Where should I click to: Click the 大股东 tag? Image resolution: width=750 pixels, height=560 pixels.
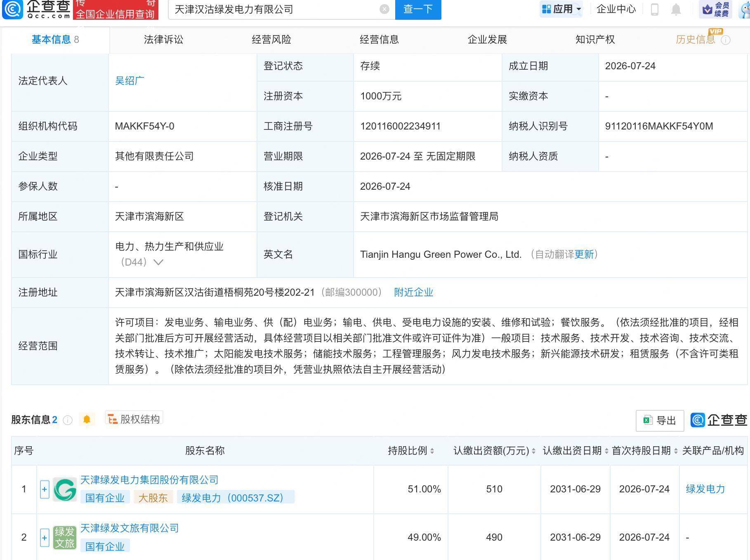(153, 498)
